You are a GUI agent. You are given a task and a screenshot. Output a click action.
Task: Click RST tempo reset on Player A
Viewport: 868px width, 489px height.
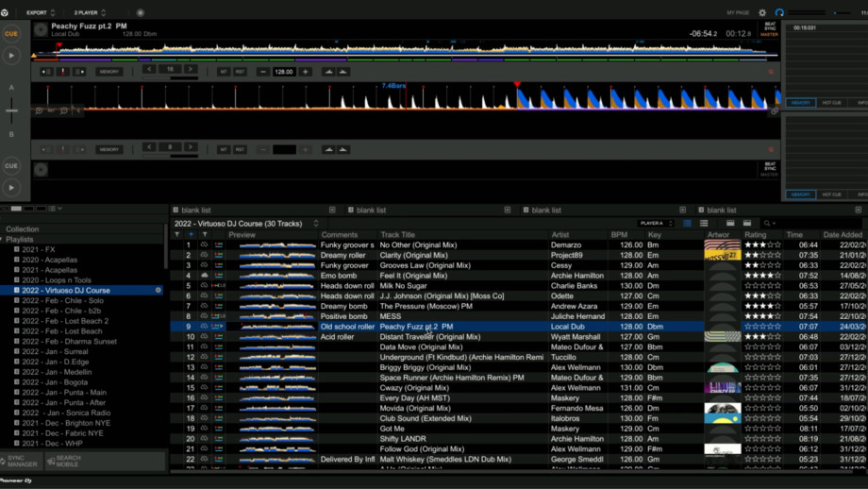pos(240,72)
